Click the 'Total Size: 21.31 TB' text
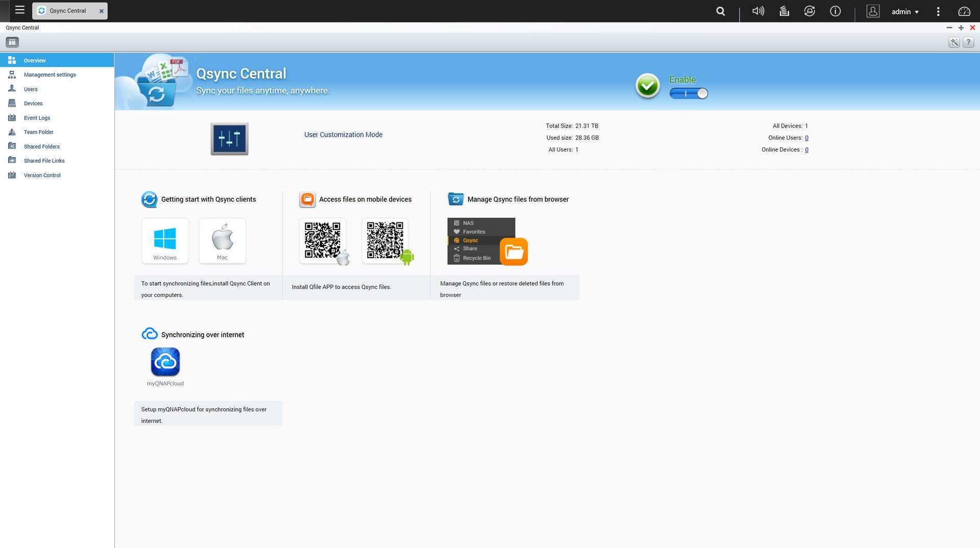Image resolution: width=980 pixels, height=548 pixels. click(x=572, y=126)
